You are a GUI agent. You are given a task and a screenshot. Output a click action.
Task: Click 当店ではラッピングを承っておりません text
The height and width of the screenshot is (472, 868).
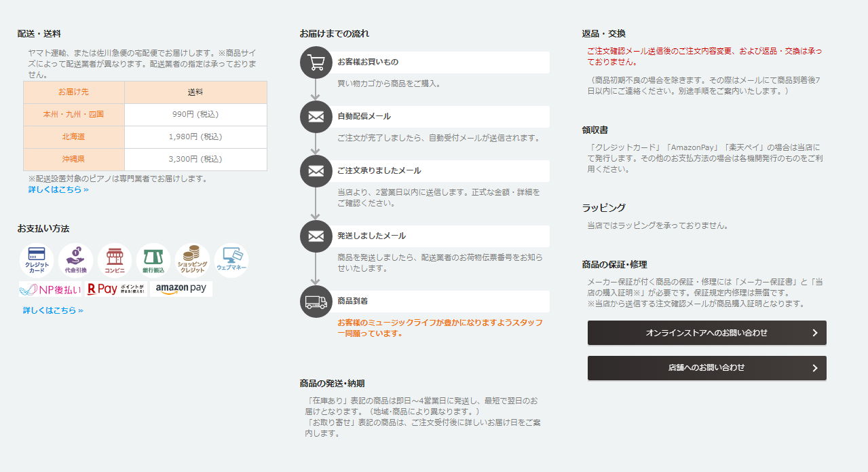(658, 225)
